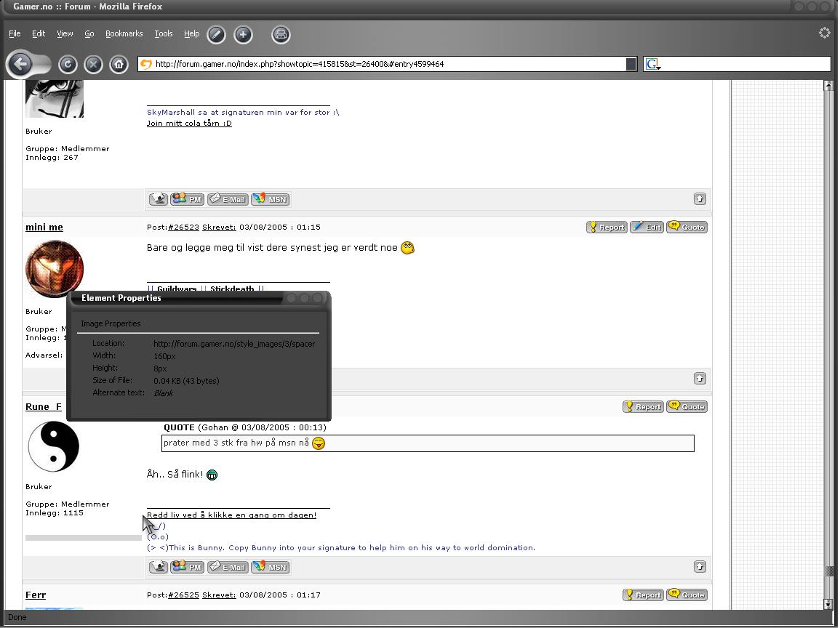
Task: Open 'Join mitt cola tårn :D' link
Action: pyautogui.click(x=190, y=123)
